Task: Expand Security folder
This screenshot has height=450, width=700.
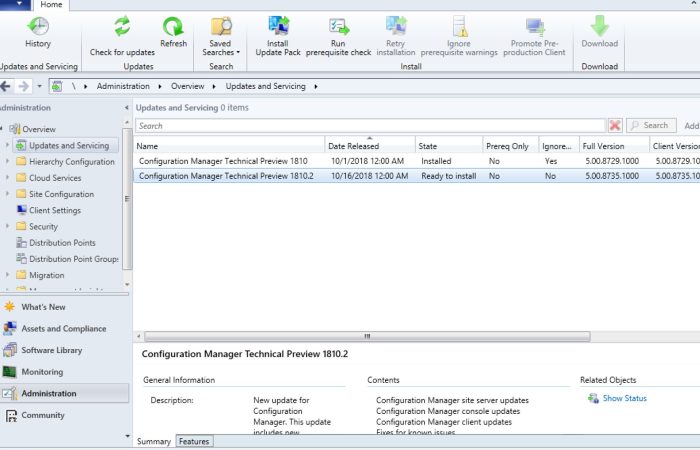Action: tap(7, 226)
